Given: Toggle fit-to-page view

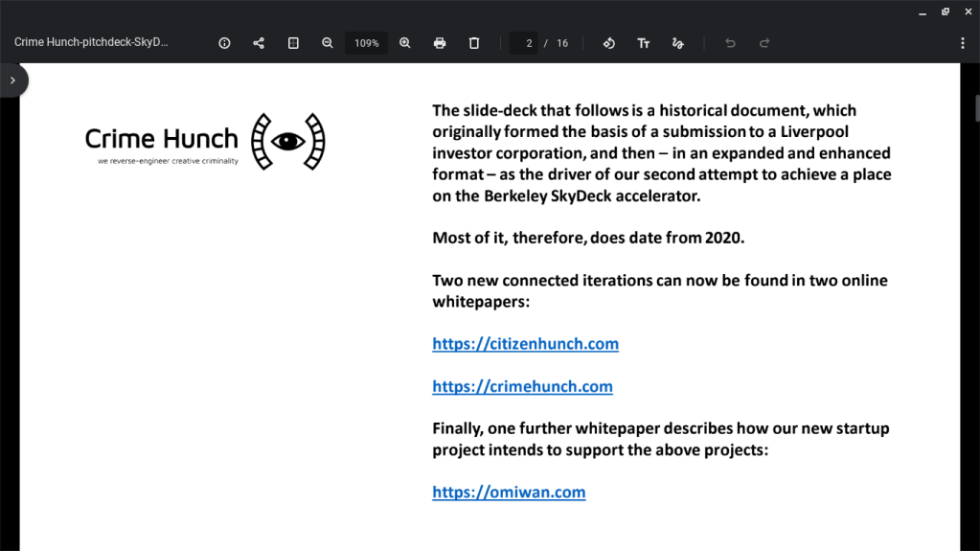Looking at the screenshot, I should coord(293,43).
